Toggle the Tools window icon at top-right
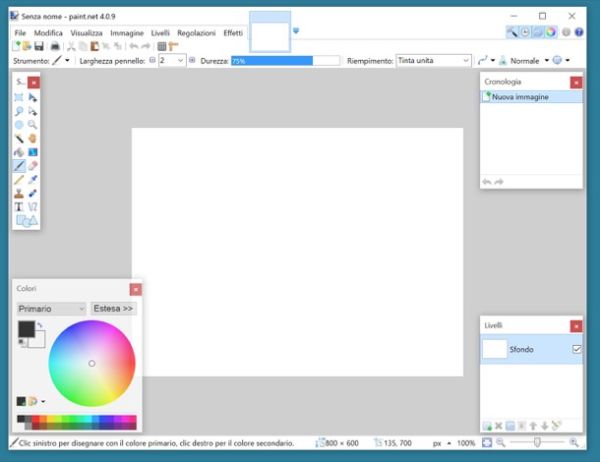This screenshot has width=600, height=462. [512, 32]
